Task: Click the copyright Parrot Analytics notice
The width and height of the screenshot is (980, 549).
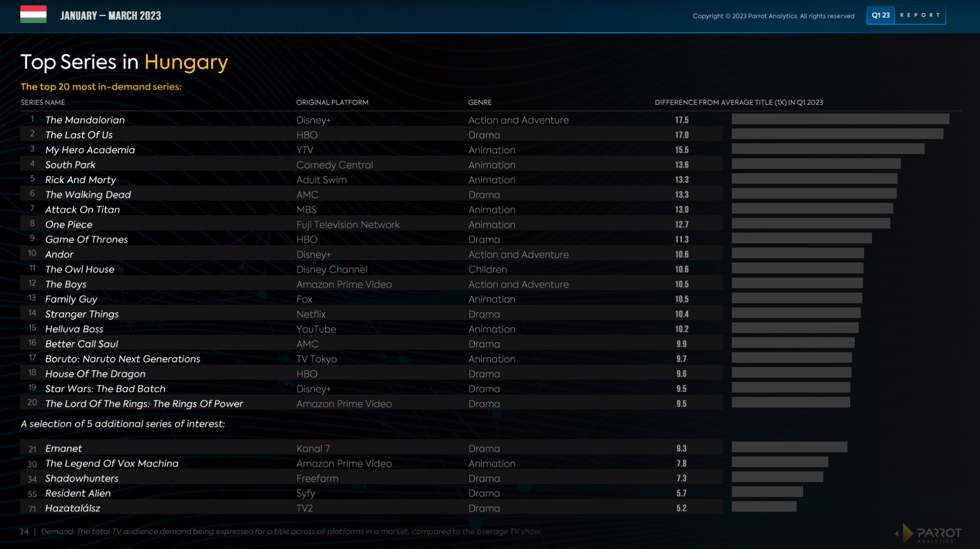Action: pyautogui.click(x=773, y=16)
